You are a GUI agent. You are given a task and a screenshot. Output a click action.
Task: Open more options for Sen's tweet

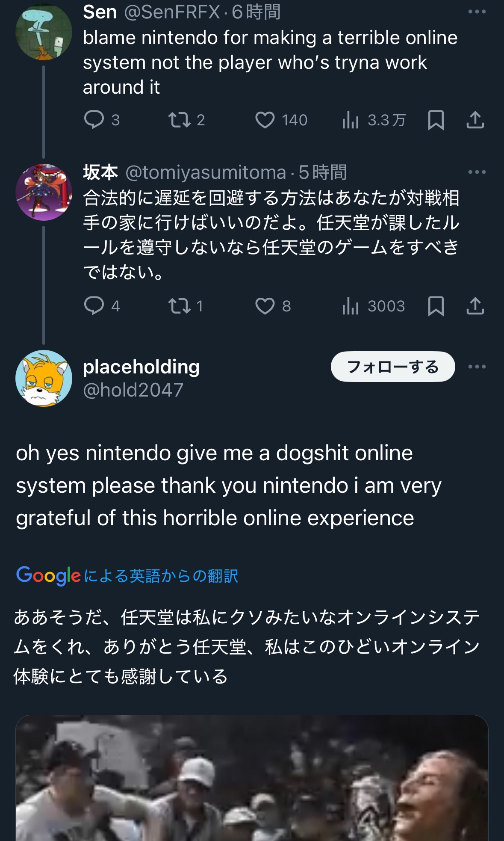click(x=477, y=12)
